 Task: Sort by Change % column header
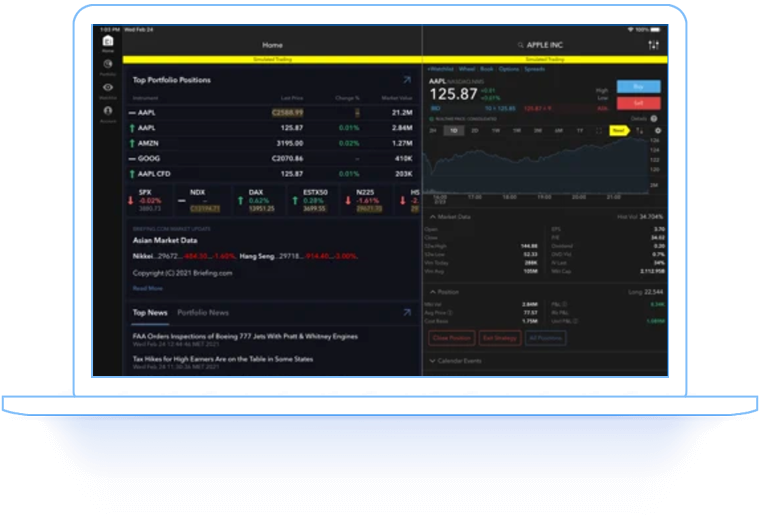pyautogui.click(x=347, y=98)
